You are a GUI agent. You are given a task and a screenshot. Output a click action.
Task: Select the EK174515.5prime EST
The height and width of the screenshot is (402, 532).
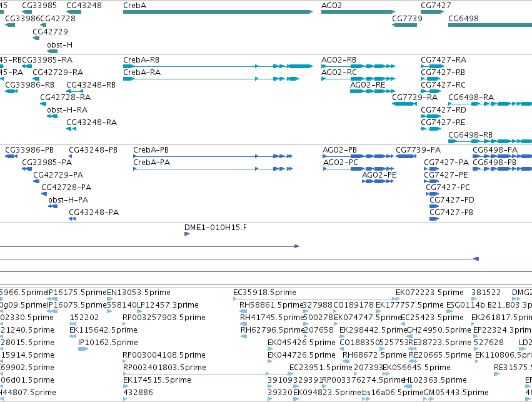(x=125, y=386)
